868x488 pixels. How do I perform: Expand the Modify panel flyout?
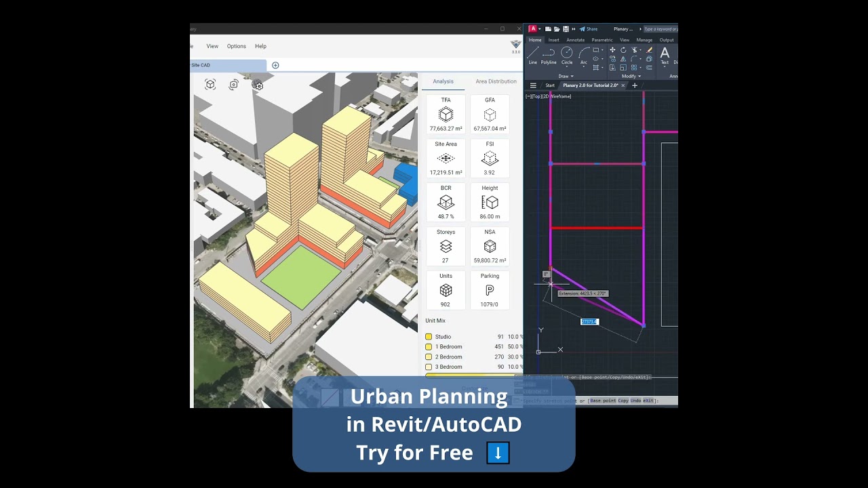click(631, 76)
